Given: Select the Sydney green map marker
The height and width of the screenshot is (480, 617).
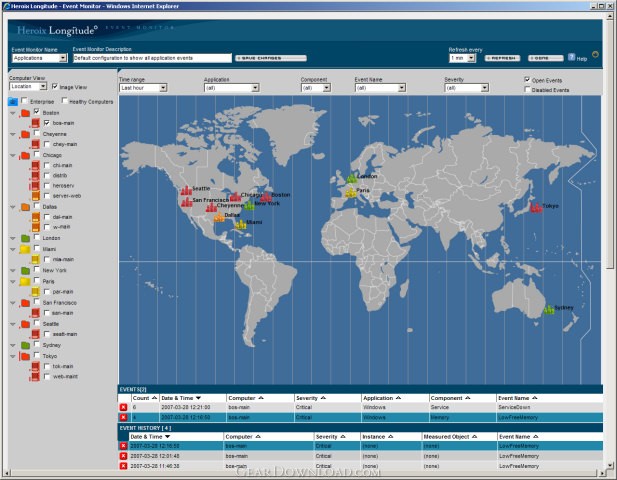Looking at the screenshot, I should pyautogui.click(x=549, y=309).
